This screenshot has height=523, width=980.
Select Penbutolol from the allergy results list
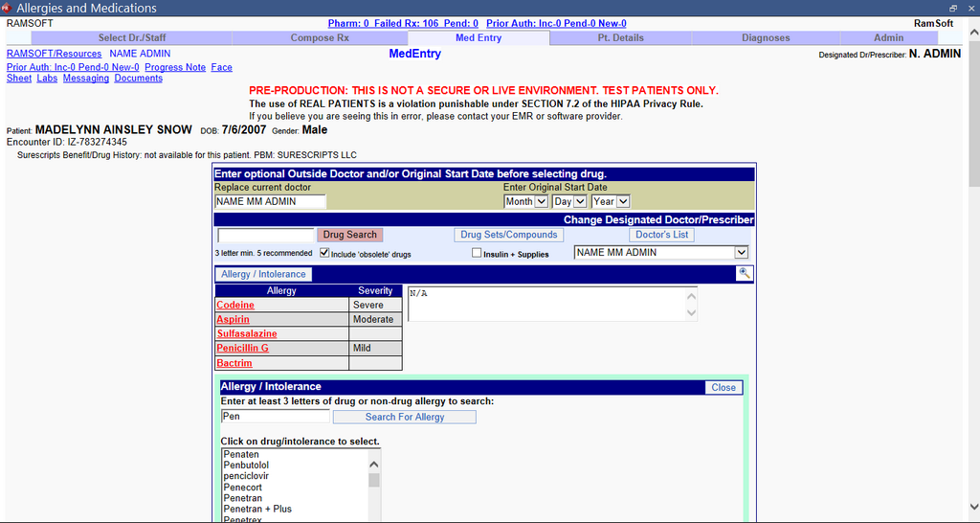[247, 465]
